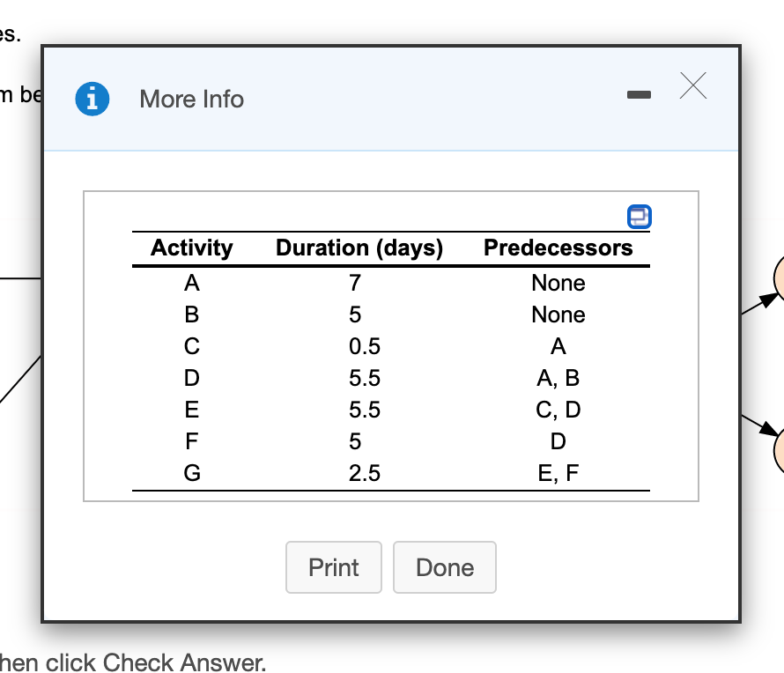Viewport: 784px width, 673px height.
Task: Click the table pop-out icon
Action: click(640, 216)
